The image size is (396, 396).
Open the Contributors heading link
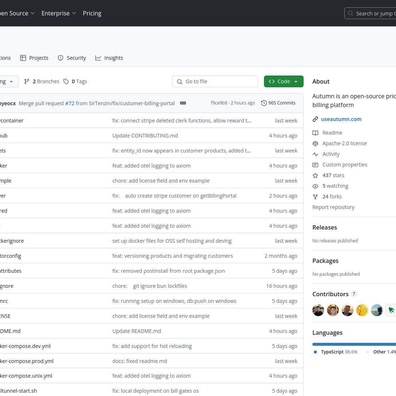click(x=334, y=294)
